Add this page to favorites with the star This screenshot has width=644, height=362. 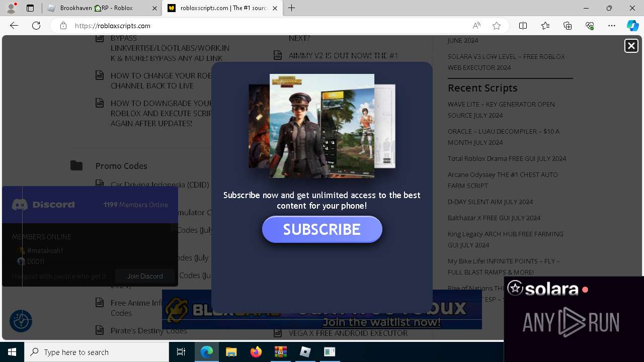pos(497,26)
